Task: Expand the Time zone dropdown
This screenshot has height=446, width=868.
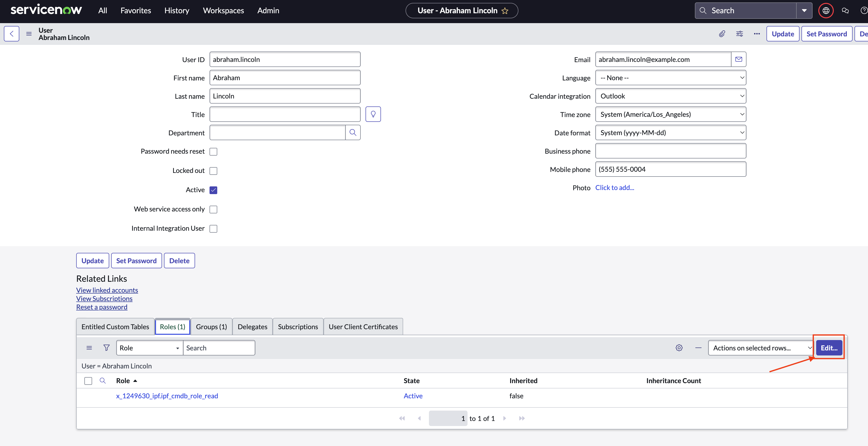Action: click(x=671, y=114)
